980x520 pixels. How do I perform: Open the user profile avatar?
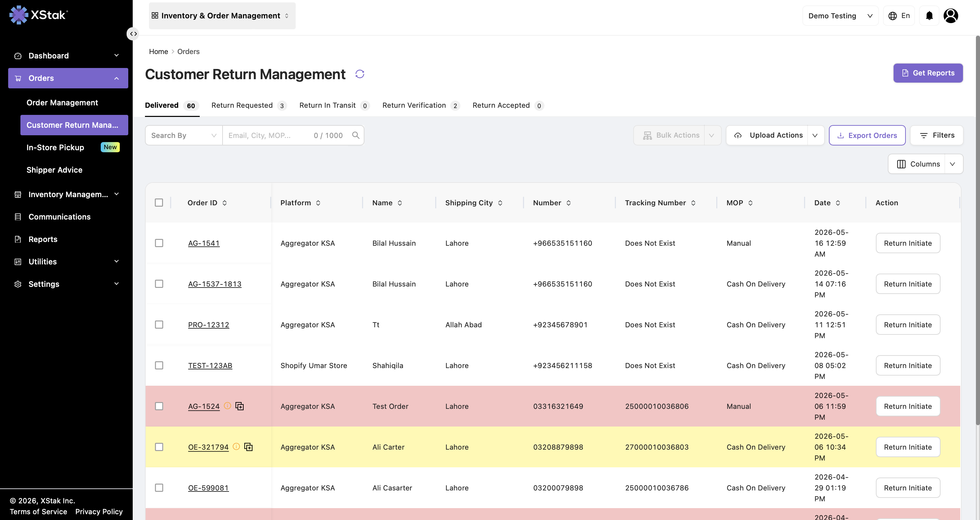[950, 16]
